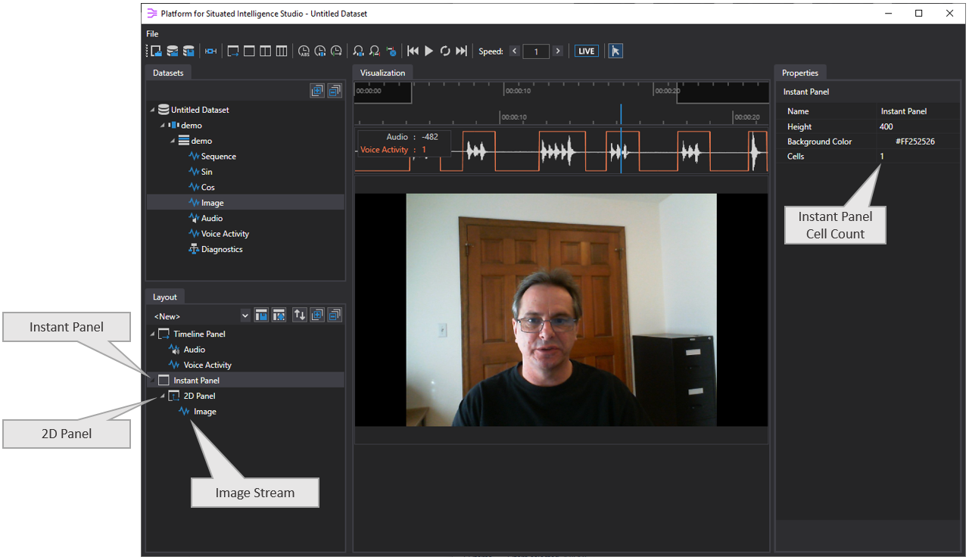This screenshot has width=969, height=560.
Task: Collapse the Timeline Panel node in Layout tree
Action: click(x=154, y=334)
